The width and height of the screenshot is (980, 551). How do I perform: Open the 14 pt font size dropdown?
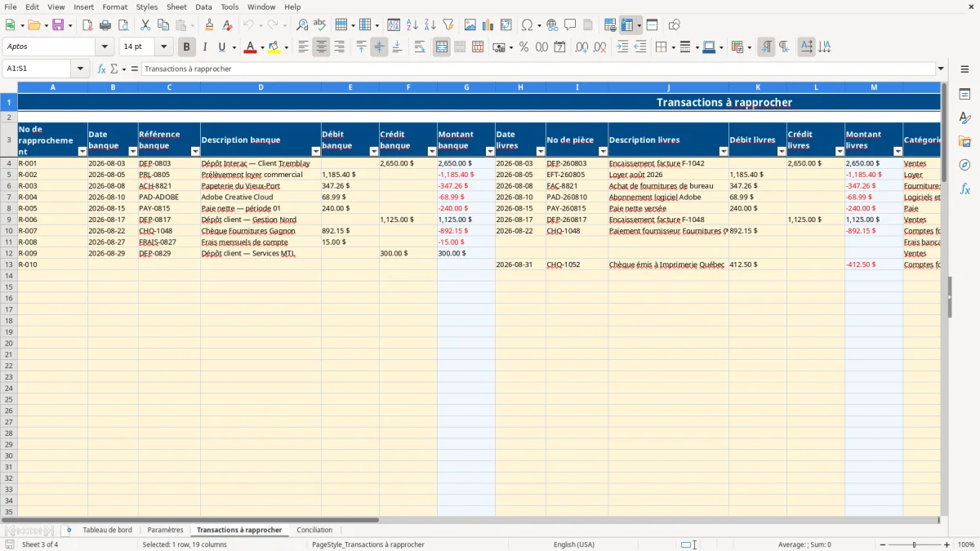(x=163, y=47)
